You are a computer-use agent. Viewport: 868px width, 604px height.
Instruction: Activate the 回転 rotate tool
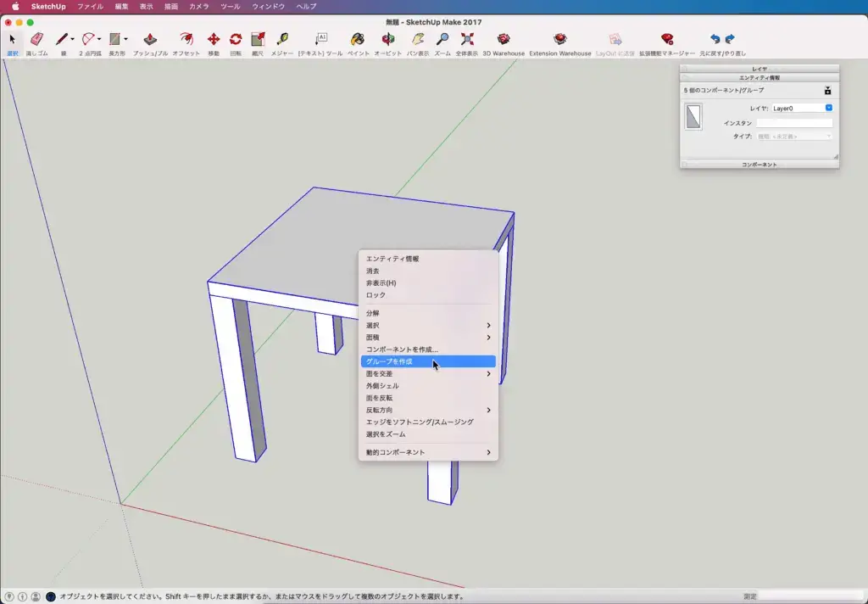(236, 39)
